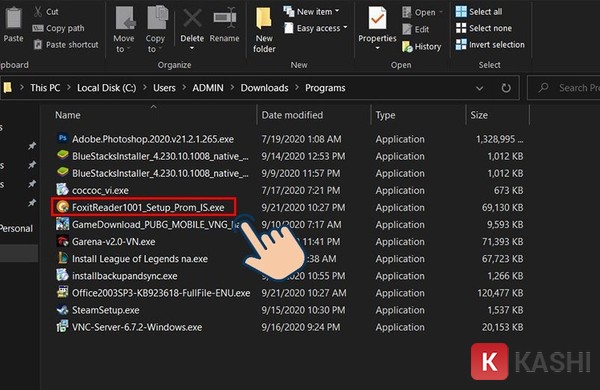Create a New folder
This screenshot has height=390, width=600.
(x=264, y=30)
